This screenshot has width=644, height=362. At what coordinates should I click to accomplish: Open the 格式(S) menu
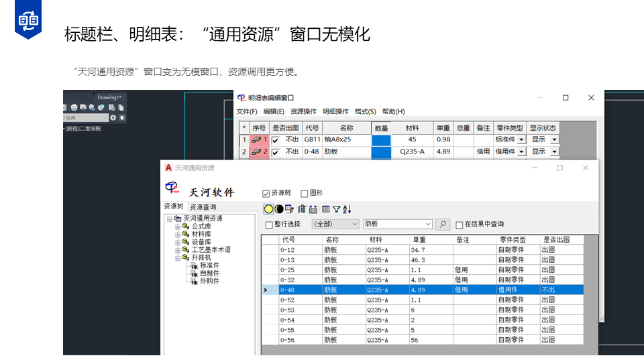pos(366,112)
